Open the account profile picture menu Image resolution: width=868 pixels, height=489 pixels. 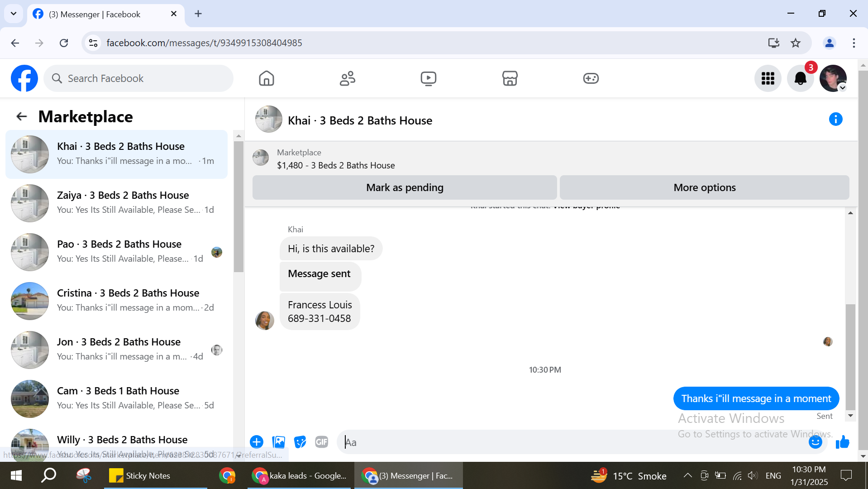pos(833,78)
